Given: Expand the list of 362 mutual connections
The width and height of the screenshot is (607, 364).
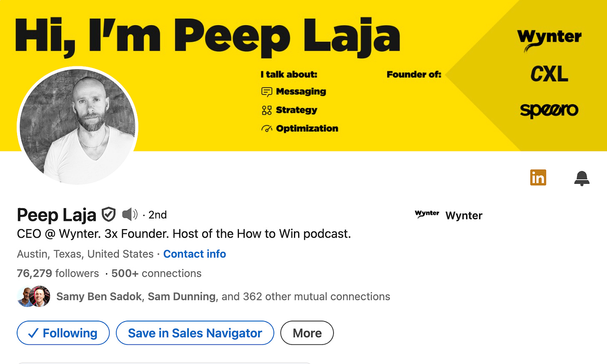Looking at the screenshot, I should click(316, 296).
